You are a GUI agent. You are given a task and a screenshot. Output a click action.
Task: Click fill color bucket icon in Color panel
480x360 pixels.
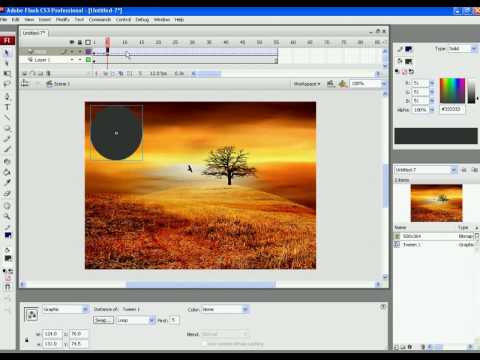pyautogui.click(x=400, y=61)
